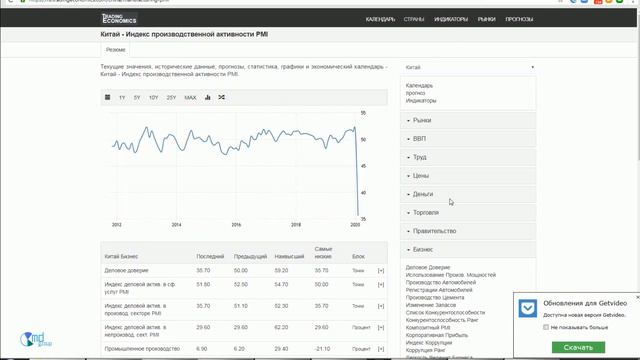The image size is (640, 360).
Task: Open Промышленное производство table row link
Action: 142,349
